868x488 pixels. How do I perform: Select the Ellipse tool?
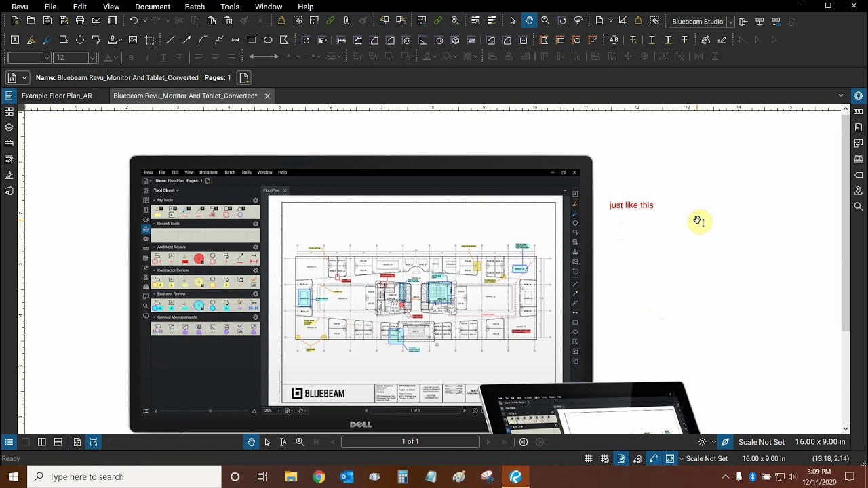click(268, 40)
